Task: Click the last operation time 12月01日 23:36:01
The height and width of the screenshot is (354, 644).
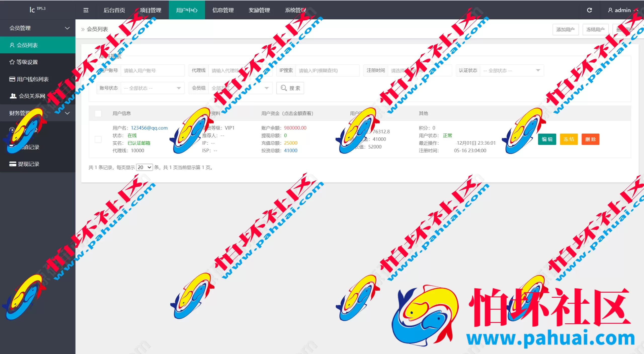Action: coord(476,143)
